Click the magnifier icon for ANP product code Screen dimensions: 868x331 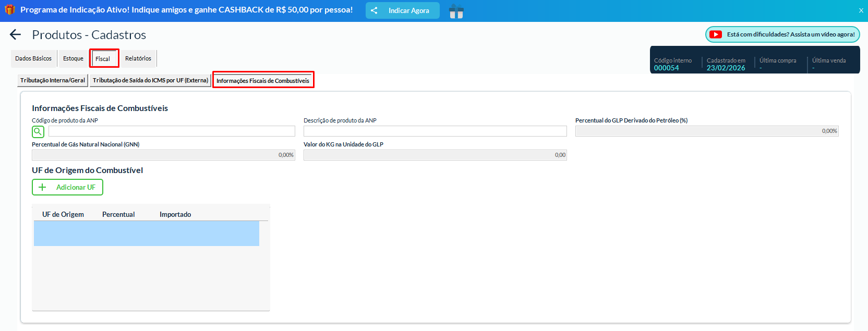click(x=38, y=131)
